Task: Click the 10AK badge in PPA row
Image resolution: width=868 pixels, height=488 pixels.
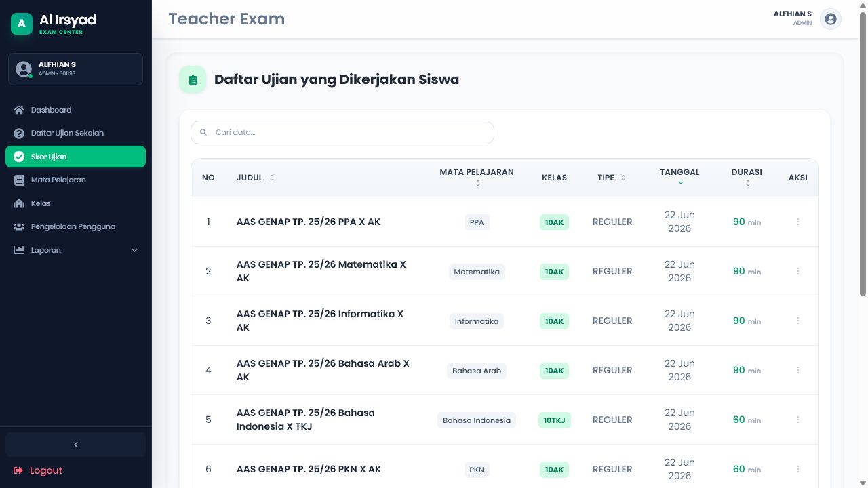Action: click(x=555, y=222)
